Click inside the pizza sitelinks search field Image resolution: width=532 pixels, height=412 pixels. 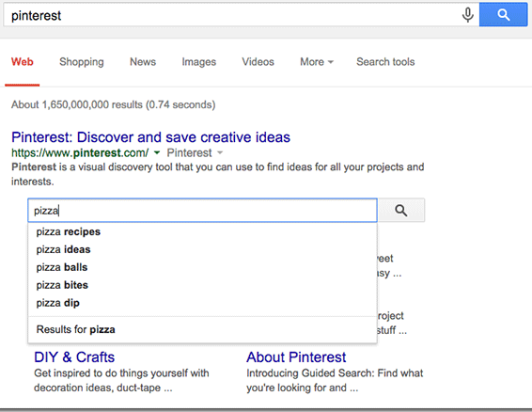[202, 211]
